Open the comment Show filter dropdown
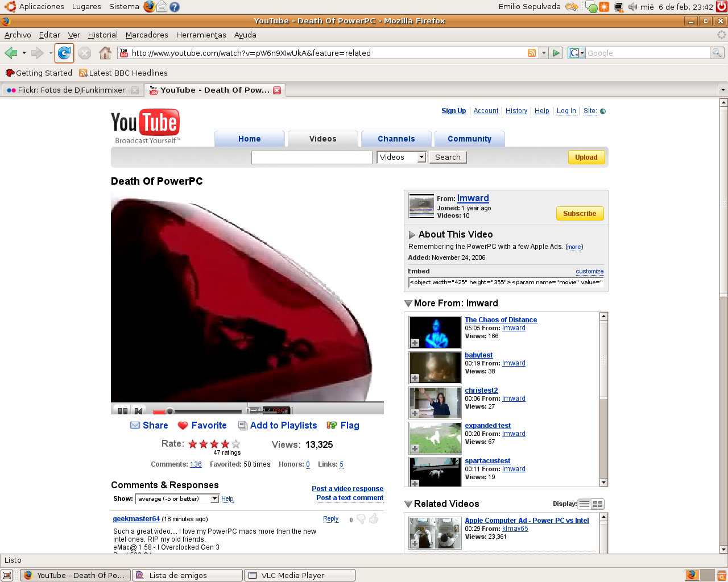728x582 pixels. click(177, 498)
